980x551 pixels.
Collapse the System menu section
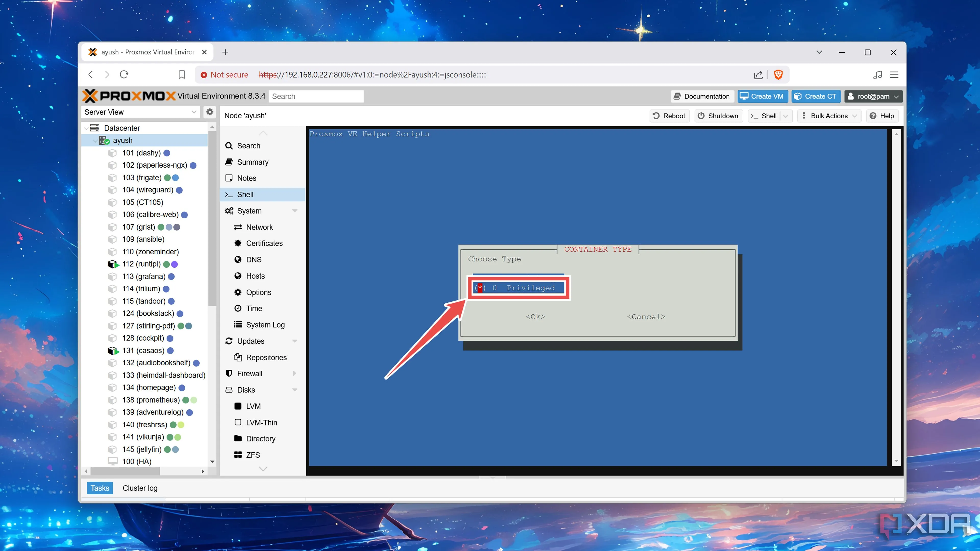click(x=295, y=211)
